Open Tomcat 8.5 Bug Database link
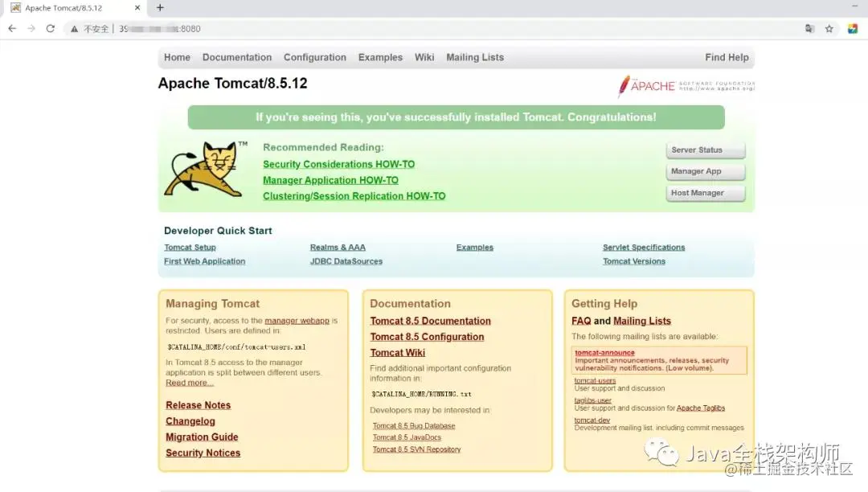868x492 pixels. pyautogui.click(x=414, y=425)
